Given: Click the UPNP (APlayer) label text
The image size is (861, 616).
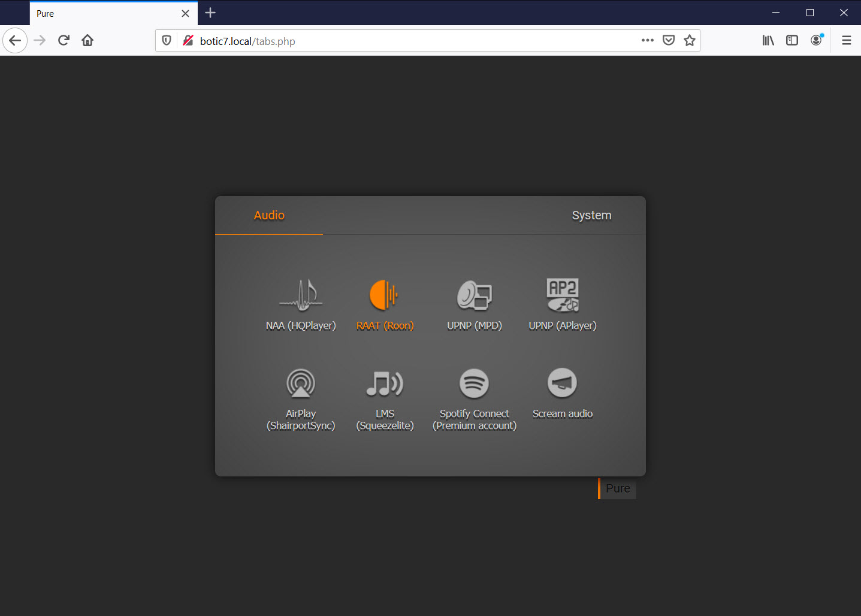Looking at the screenshot, I should 563,325.
